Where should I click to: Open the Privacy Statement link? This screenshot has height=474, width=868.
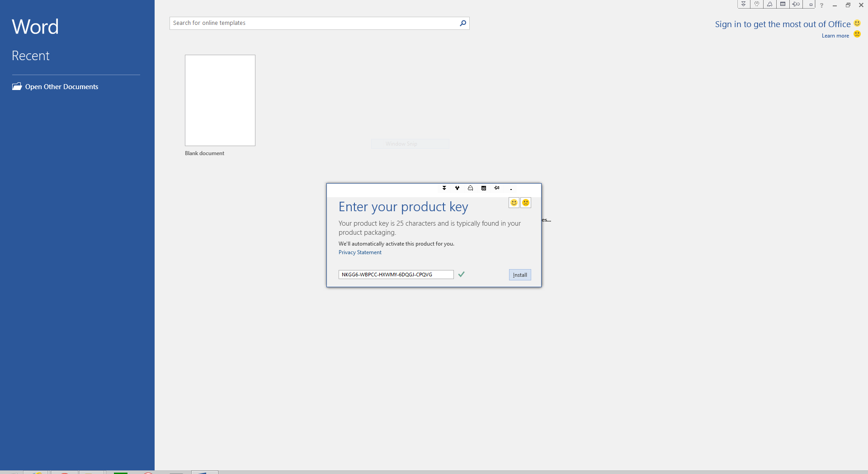360,252
